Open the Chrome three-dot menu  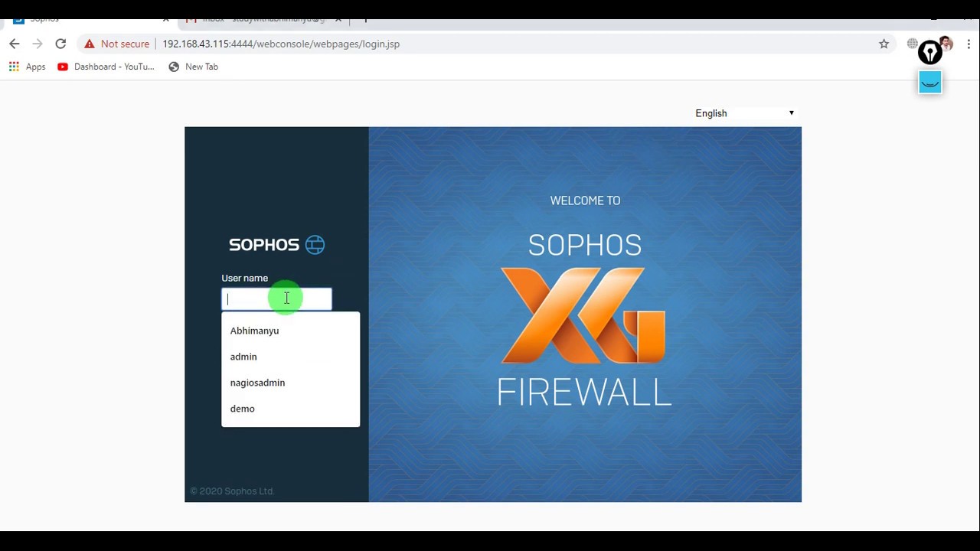coord(969,44)
